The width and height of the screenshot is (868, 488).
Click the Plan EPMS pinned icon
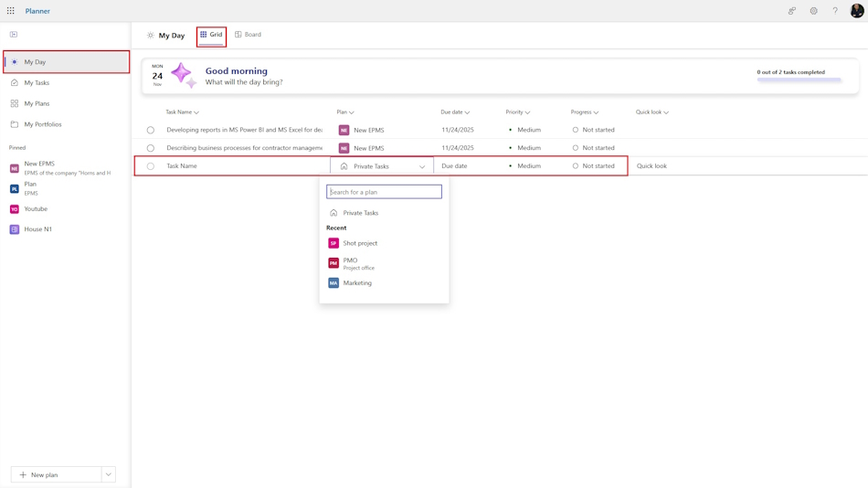[15, 189]
